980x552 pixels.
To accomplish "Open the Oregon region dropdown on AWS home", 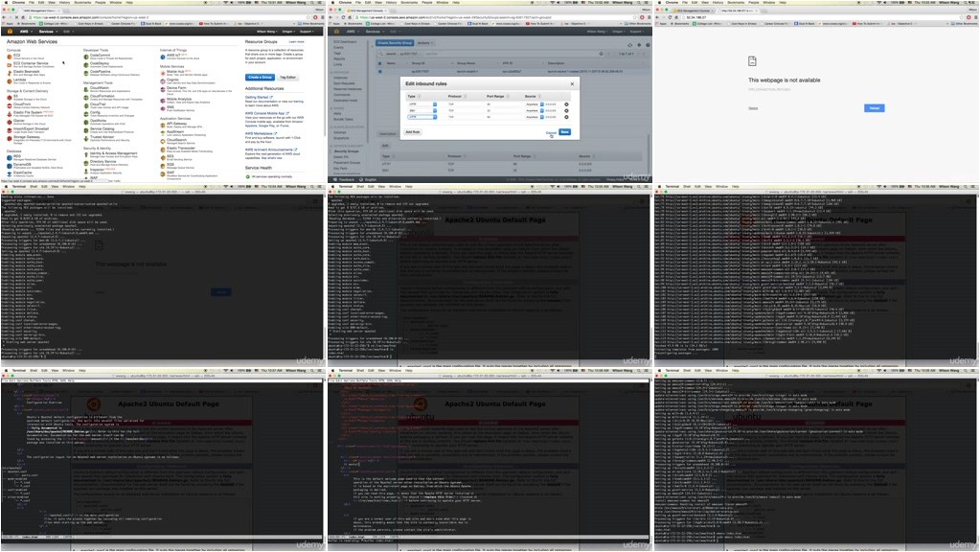I will (288, 32).
